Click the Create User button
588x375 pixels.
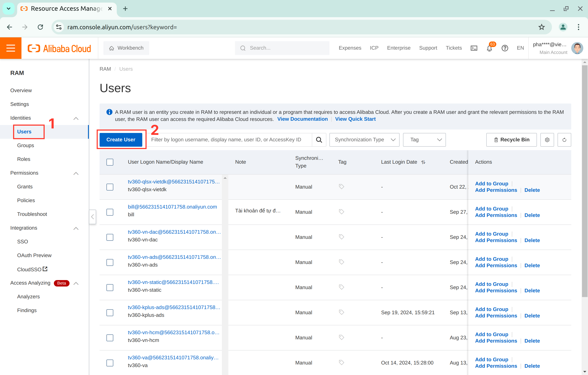(121, 140)
